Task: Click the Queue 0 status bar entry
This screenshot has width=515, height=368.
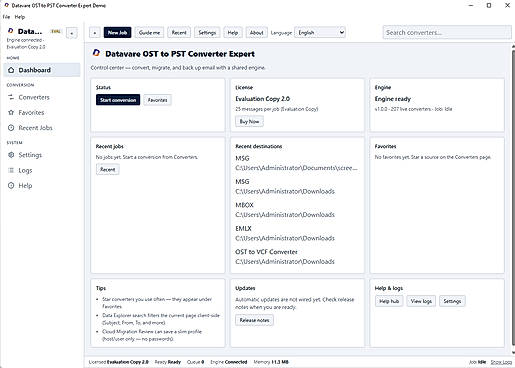Action: pos(195,362)
